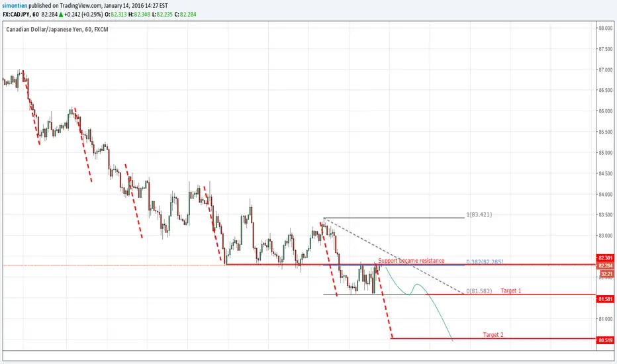This screenshot has width=617, height=364.
Task: Click the 1(83.421) Fibonacci level label
Action: tap(479, 214)
